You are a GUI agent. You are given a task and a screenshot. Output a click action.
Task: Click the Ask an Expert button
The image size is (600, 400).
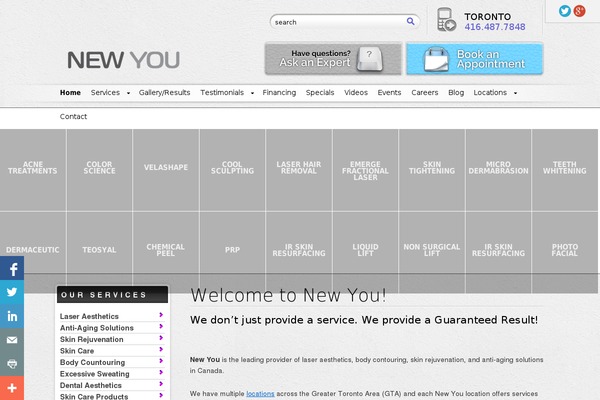(333, 59)
